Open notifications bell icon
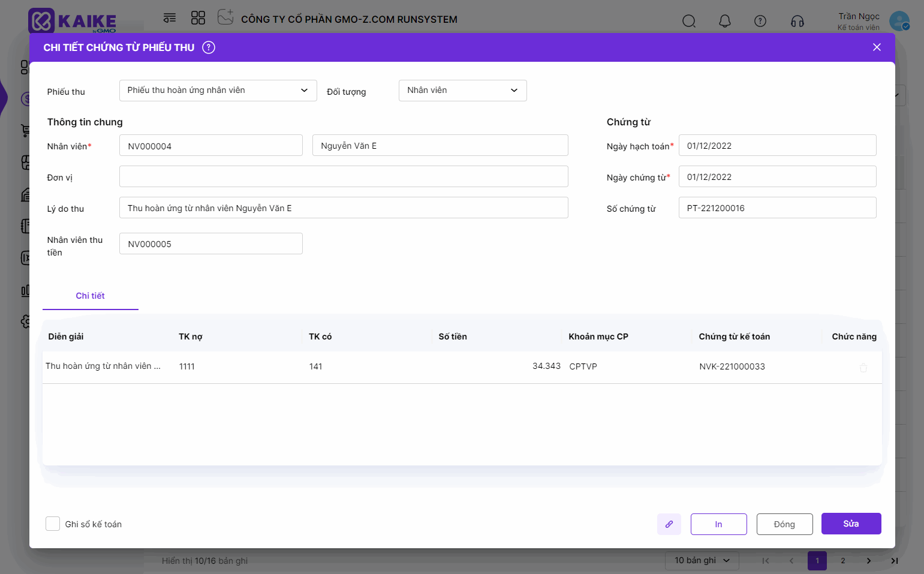Image resolution: width=924 pixels, height=574 pixels. click(725, 21)
